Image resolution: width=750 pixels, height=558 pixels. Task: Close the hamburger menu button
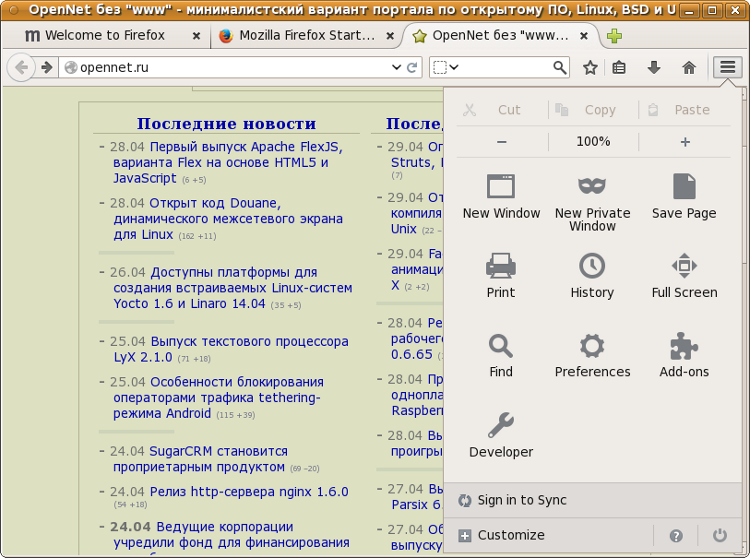(x=727, y=68)
